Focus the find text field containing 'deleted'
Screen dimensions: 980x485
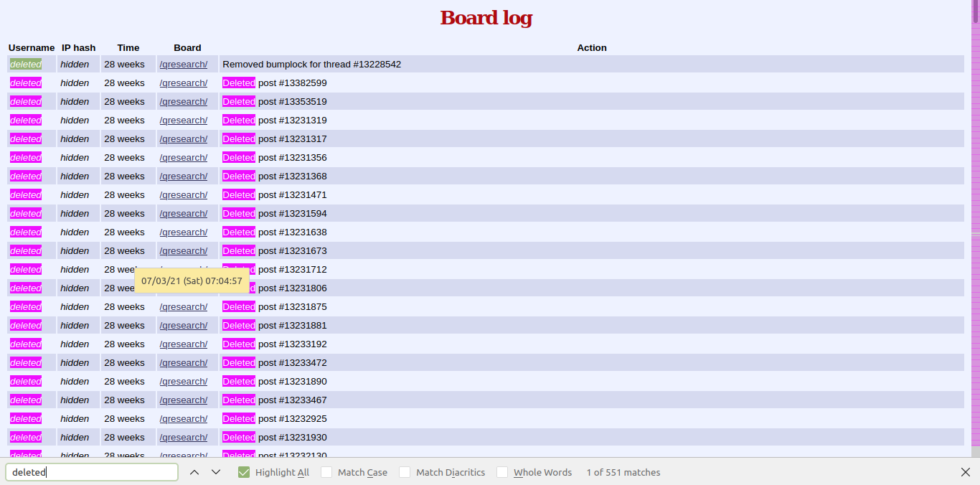point(92,472)
